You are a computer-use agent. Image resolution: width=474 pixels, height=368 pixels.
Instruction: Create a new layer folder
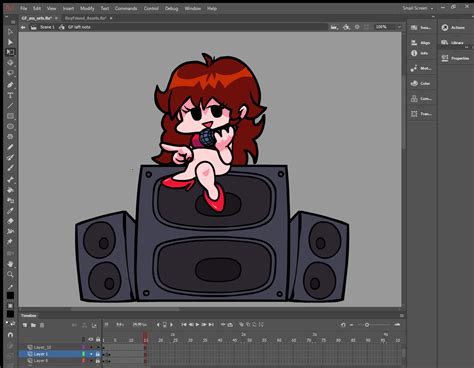(x=33, y=325)
